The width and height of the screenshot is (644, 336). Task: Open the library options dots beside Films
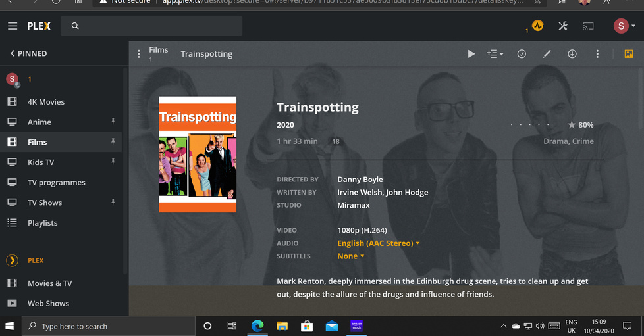(x=139, y=54)
